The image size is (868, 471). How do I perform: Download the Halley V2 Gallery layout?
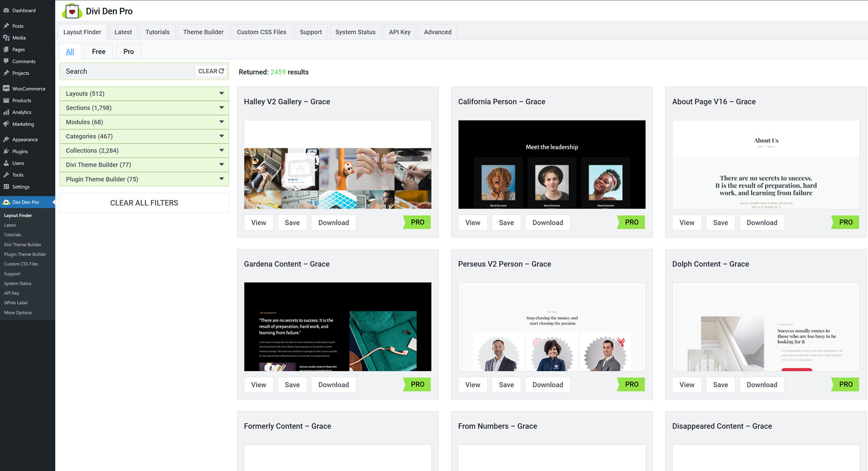pos(334,222)
